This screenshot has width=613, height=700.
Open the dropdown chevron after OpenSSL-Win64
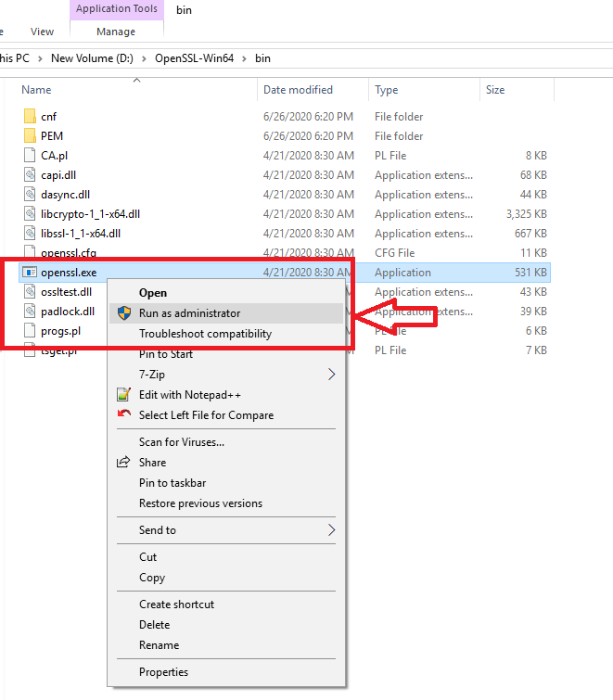coord(244,58)
